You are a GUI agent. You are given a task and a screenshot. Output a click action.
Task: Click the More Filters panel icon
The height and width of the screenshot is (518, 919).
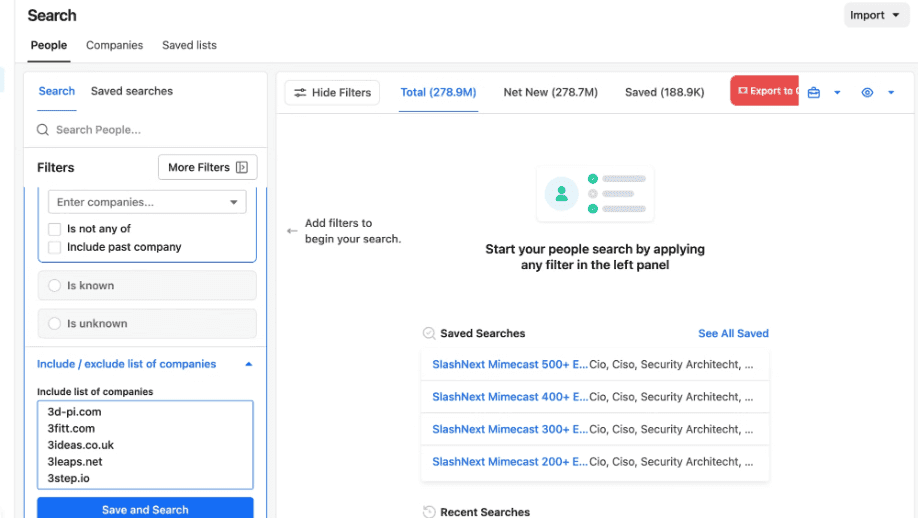tap(241, 168)
